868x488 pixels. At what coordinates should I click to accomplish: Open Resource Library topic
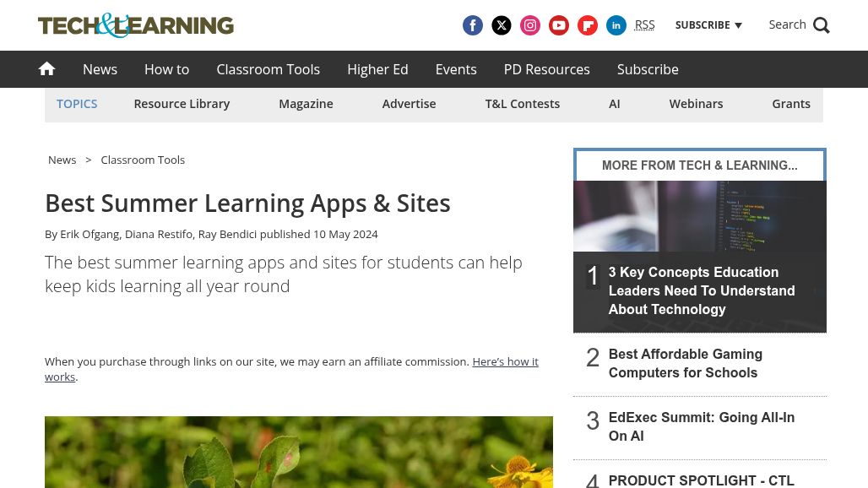182,104
